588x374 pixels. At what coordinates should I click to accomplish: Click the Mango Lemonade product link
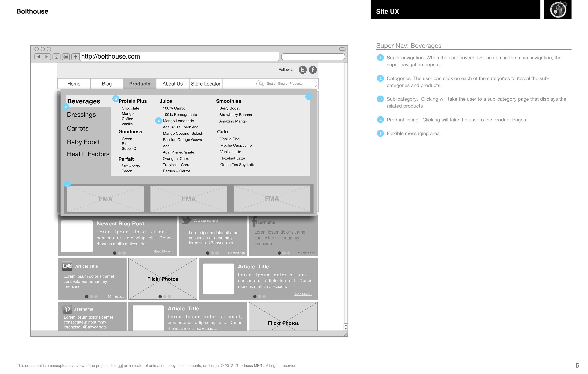tap(178, 121)
